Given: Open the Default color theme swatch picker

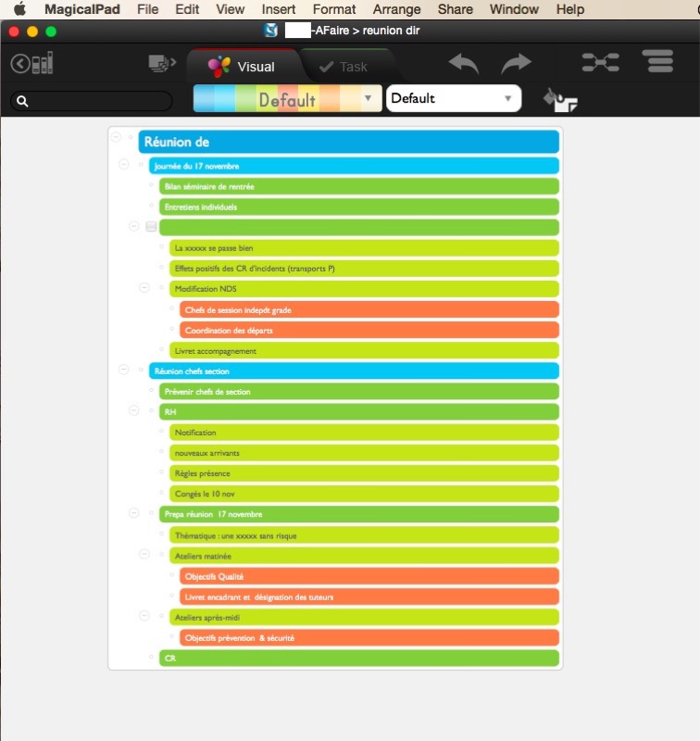Looking at the screenshot, I should 287,98.
